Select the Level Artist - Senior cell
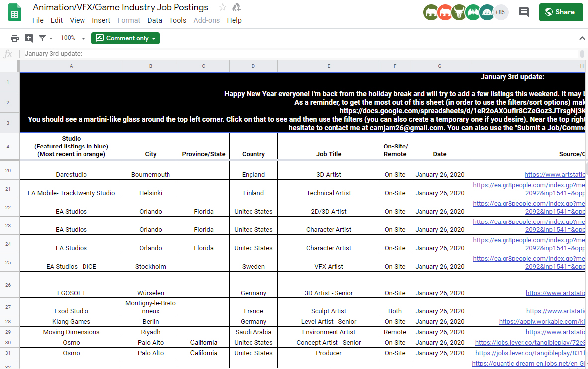The image size is (588, 369). coord(329,321)
